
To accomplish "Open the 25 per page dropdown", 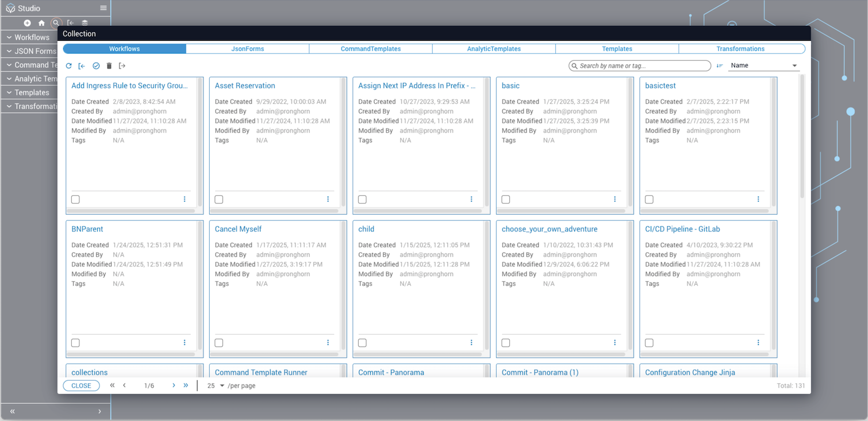I will (x=216, y=386).
